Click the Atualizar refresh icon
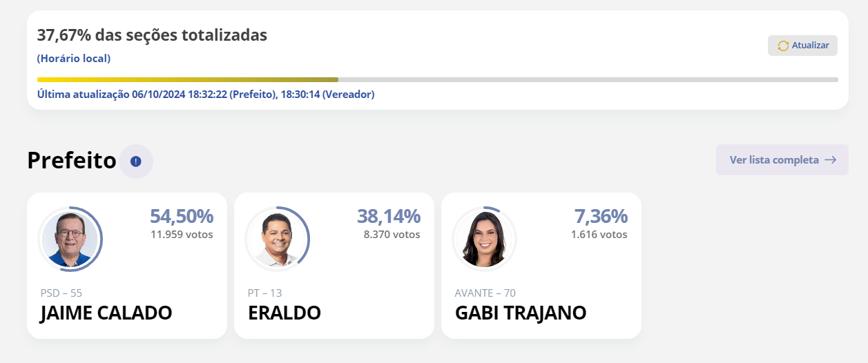Screen dimensions: 868x363 783,46
